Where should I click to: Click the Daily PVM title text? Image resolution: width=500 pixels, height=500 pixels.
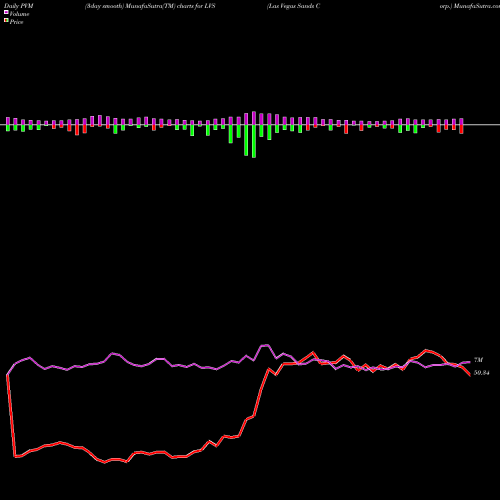coord(19,6)
